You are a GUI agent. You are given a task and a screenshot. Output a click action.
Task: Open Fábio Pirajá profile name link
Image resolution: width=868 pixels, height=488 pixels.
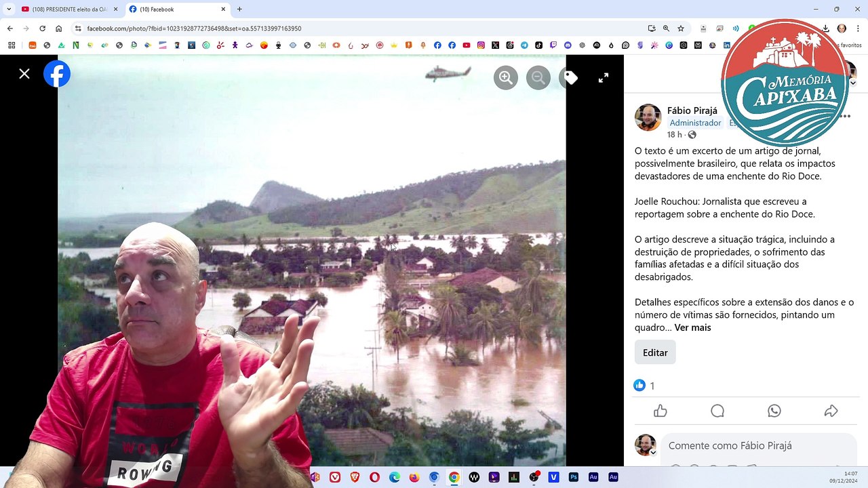click(692, 110)
